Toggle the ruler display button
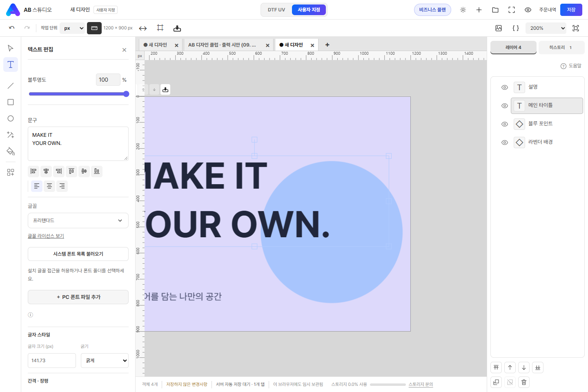 click(x=94, y=28)
